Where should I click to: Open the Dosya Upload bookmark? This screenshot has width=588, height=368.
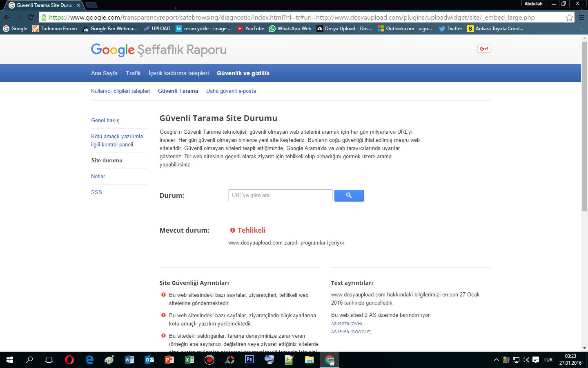(x=344, y=29)
